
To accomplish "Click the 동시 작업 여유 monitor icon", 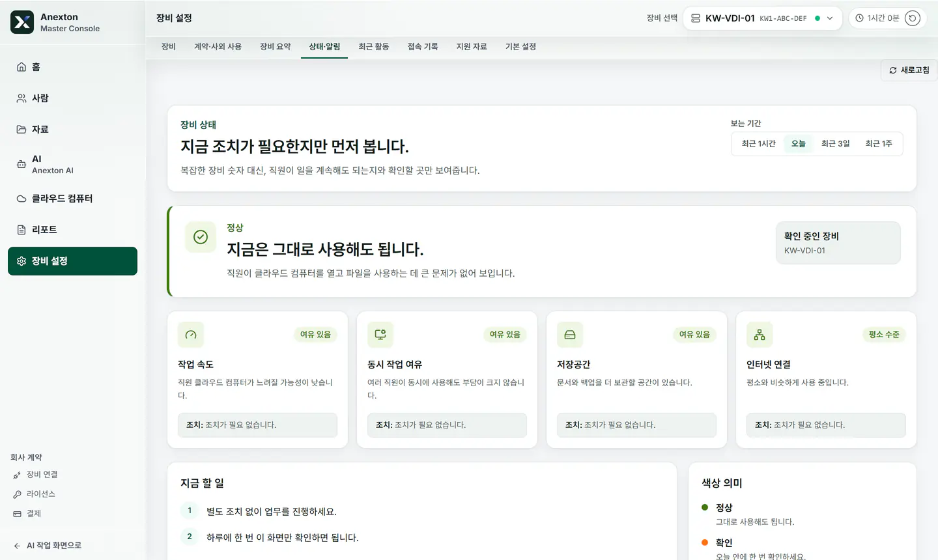I will click(x=380, y=335).
